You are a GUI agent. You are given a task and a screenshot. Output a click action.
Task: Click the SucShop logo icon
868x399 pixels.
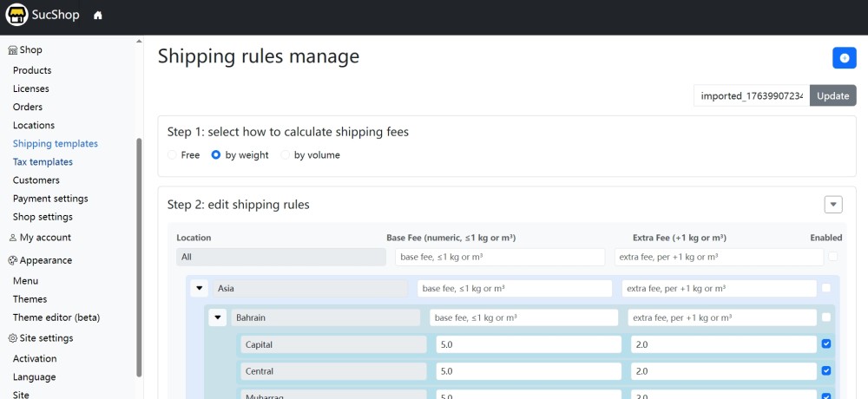click(16, 16)
